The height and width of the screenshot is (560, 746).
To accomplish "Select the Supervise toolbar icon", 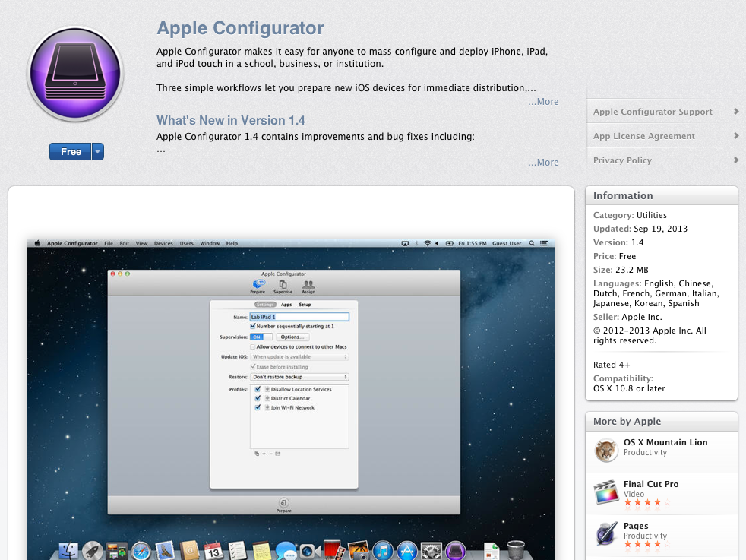I will click(x=283, y=285).
